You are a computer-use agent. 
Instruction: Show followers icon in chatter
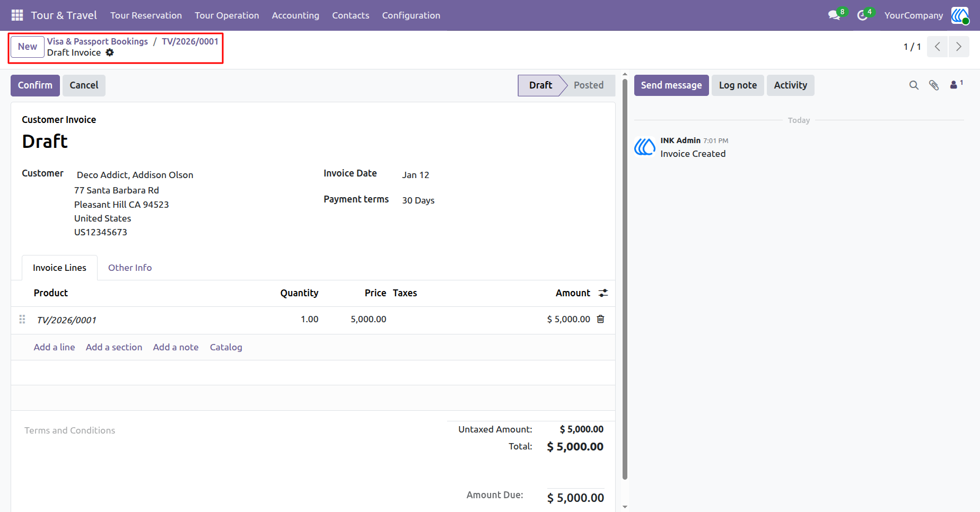[956, 85]
